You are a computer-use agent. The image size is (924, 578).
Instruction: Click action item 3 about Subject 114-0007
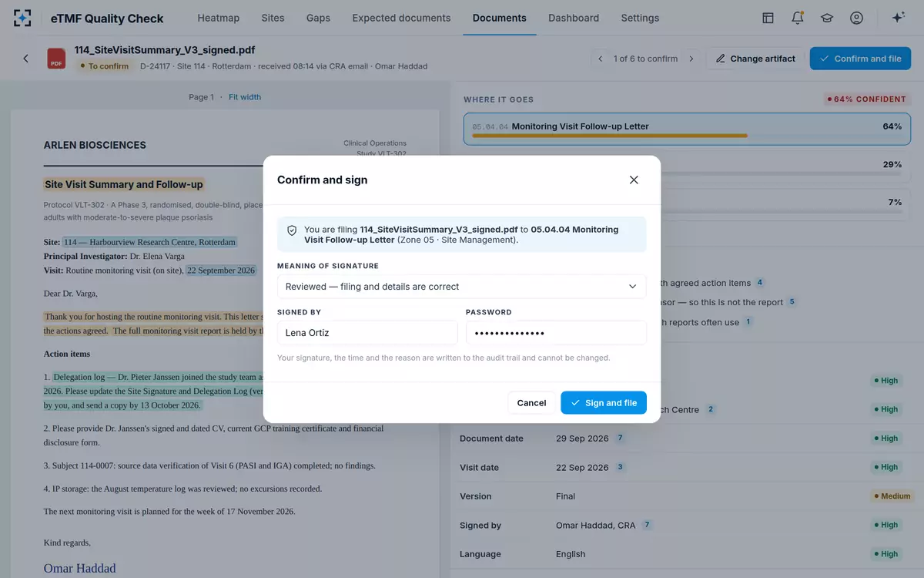point(209,466)
